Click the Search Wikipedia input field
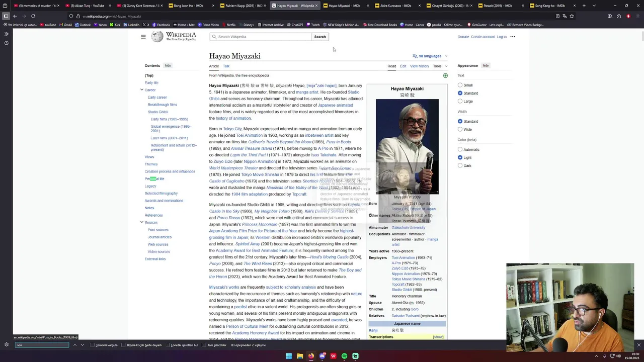The image size is (644, 362). pyautogui.click(x=261, y=37)
